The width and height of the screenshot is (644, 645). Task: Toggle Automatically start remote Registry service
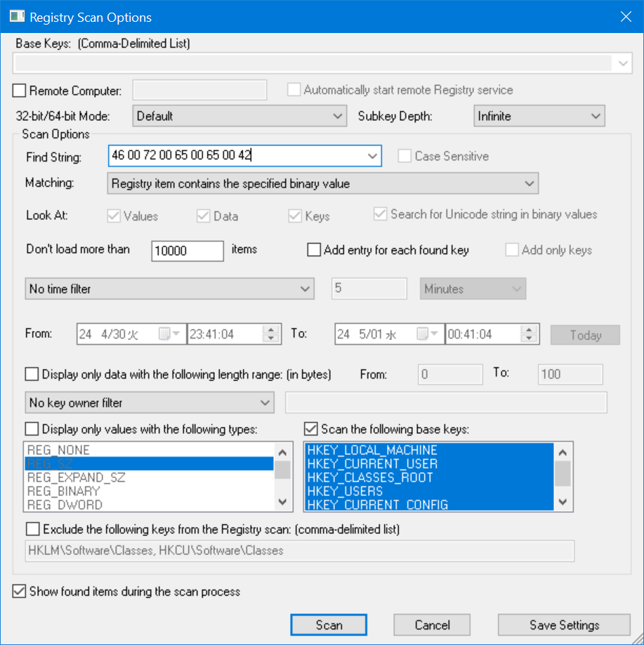pyautogui.click(x=294, y=90)
